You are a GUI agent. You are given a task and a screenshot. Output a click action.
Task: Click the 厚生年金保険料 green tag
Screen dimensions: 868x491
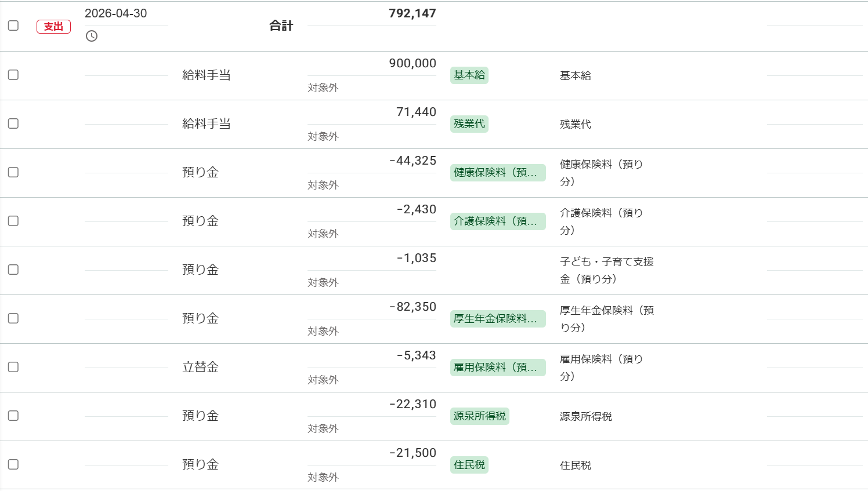(x=498, y=319)
